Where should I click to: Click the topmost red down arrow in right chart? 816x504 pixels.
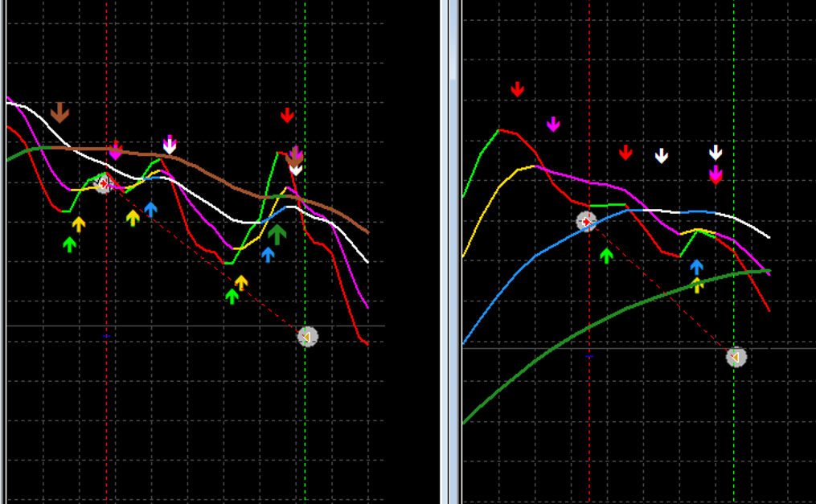(517, 89)
